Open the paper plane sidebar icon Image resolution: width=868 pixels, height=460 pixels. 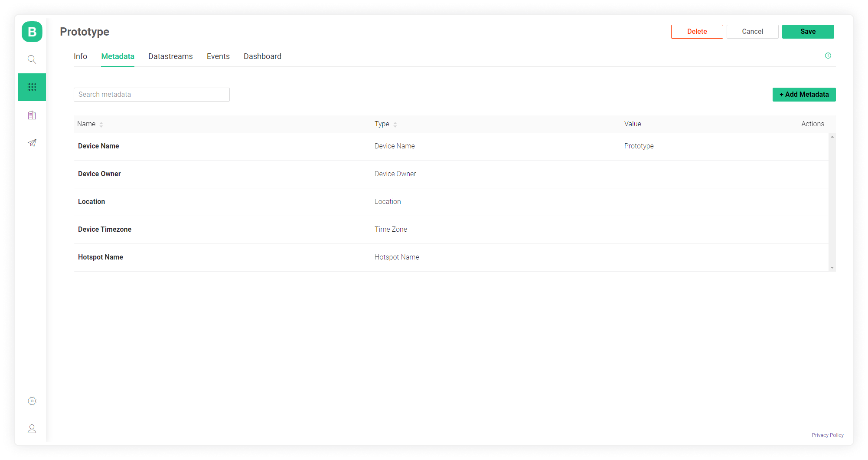pyautogui.click(x=32, y=143)
